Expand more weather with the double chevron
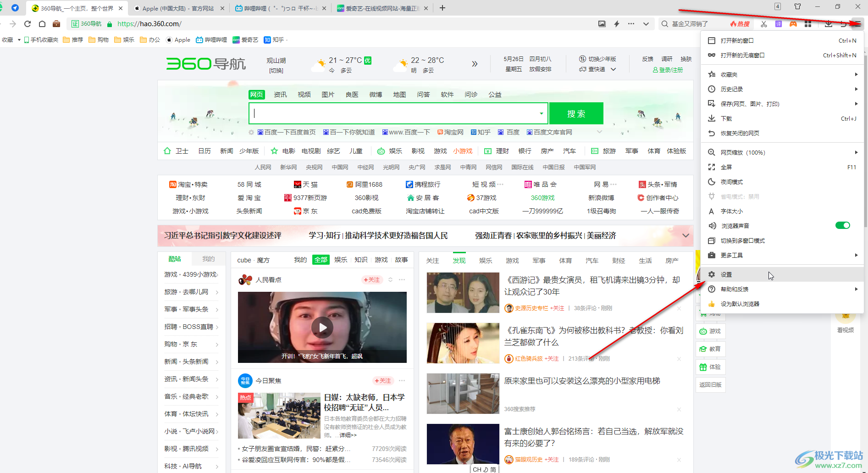Screen dimensions: 868x473 point(475,64)
